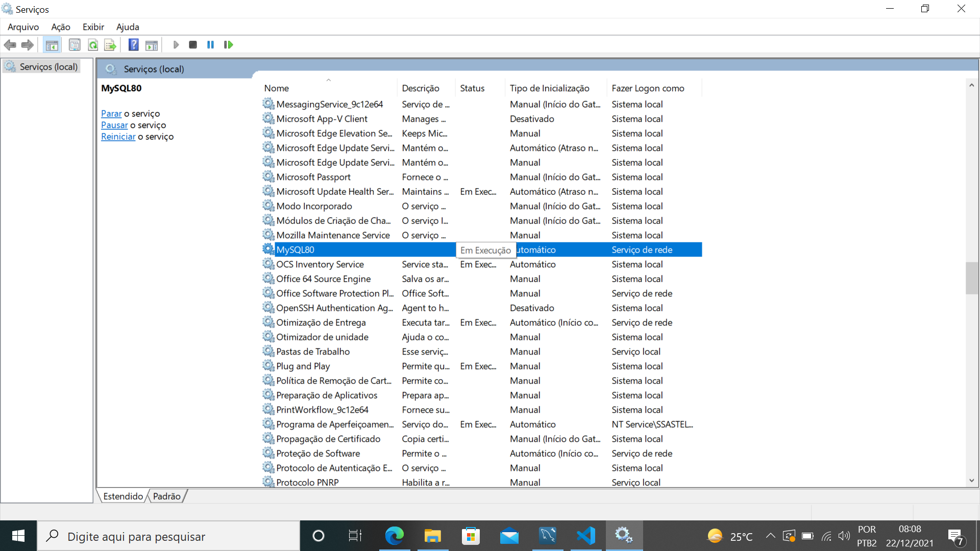
Task: Switch to the Estendido tab
Action: coord(123,496)
